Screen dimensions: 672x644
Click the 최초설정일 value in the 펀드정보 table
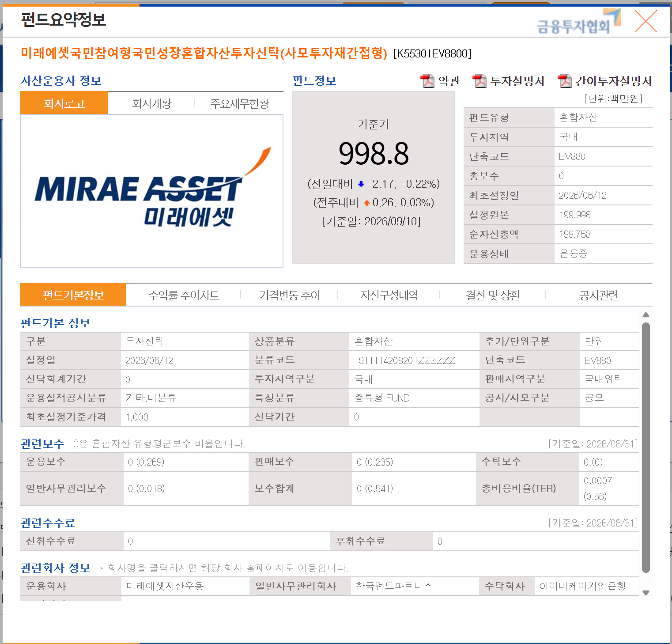(583, 196)
